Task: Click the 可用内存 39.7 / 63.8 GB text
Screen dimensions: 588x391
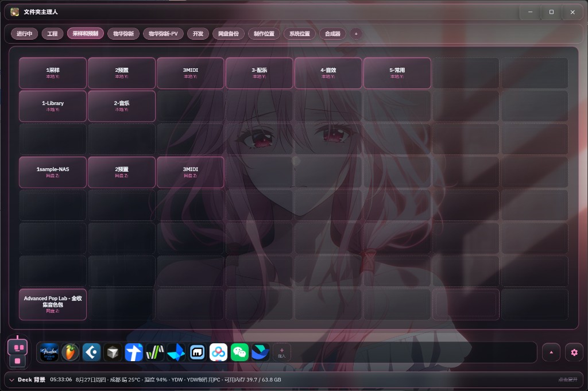Action: point(253,380)
